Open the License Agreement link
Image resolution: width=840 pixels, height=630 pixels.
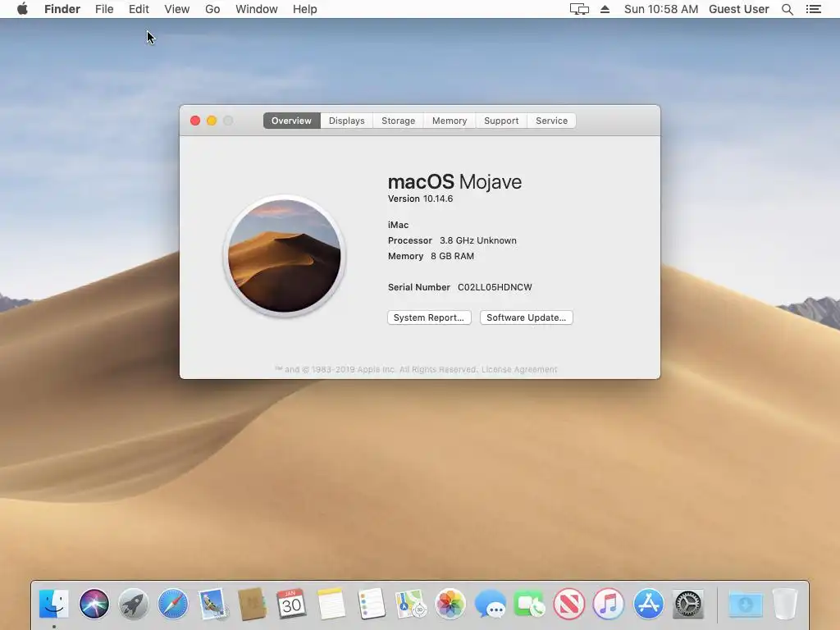pos(519,370)
